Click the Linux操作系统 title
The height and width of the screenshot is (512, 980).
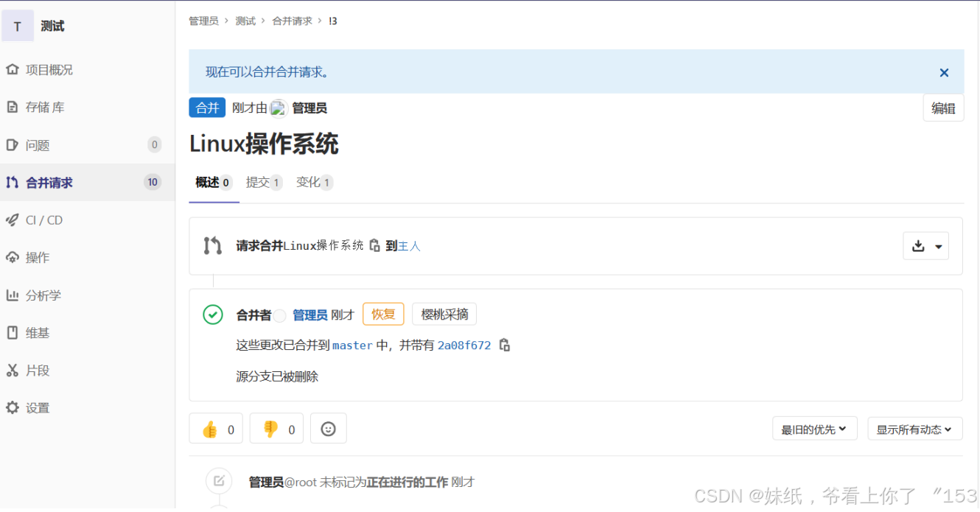264,144
